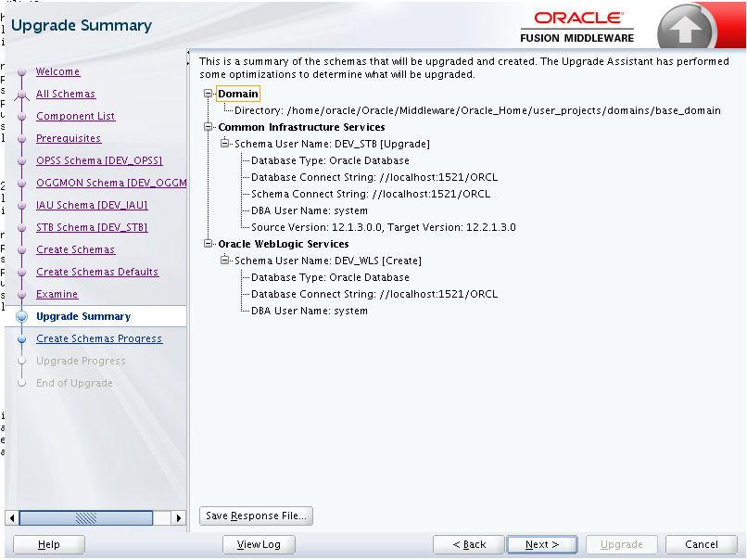Select the Domain tree label
This screenshot has height=560, width=747.
(x=238, y=94)
